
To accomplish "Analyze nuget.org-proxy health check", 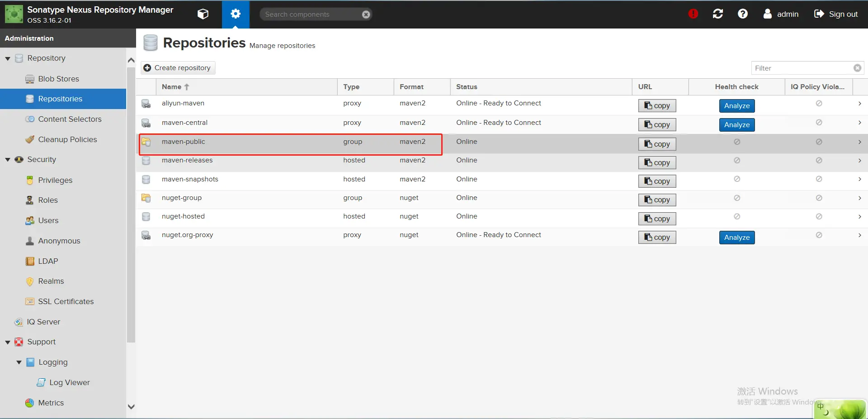I will pos(737,237).
